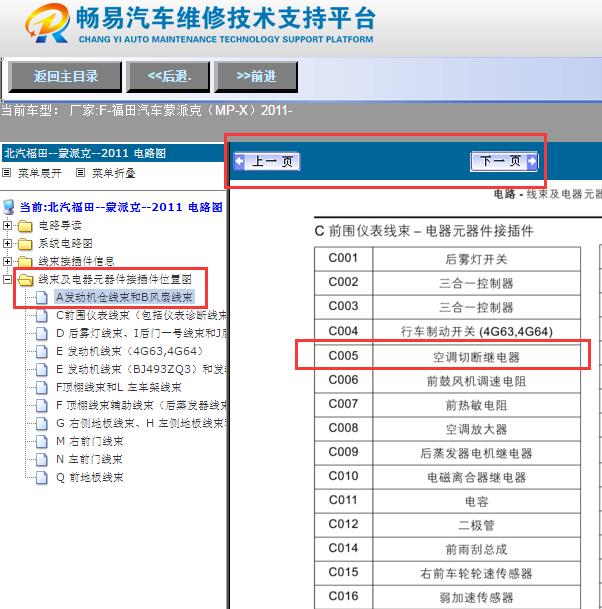Open D 后雾灯线束 page in tree

click(x=141, y=333)
